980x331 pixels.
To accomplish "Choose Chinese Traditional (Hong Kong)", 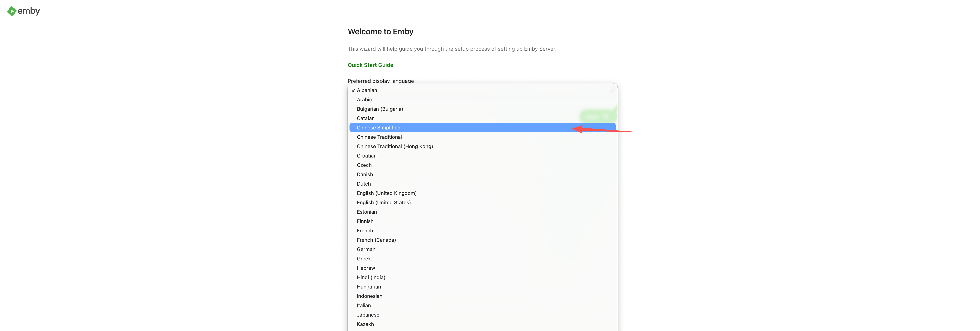I will tap(394, 146).
